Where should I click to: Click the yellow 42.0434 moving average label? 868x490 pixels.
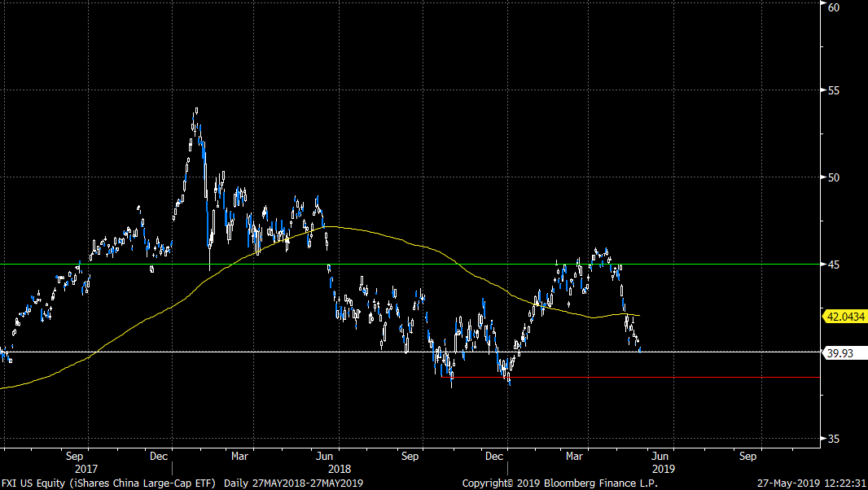(x=845, y=317)
